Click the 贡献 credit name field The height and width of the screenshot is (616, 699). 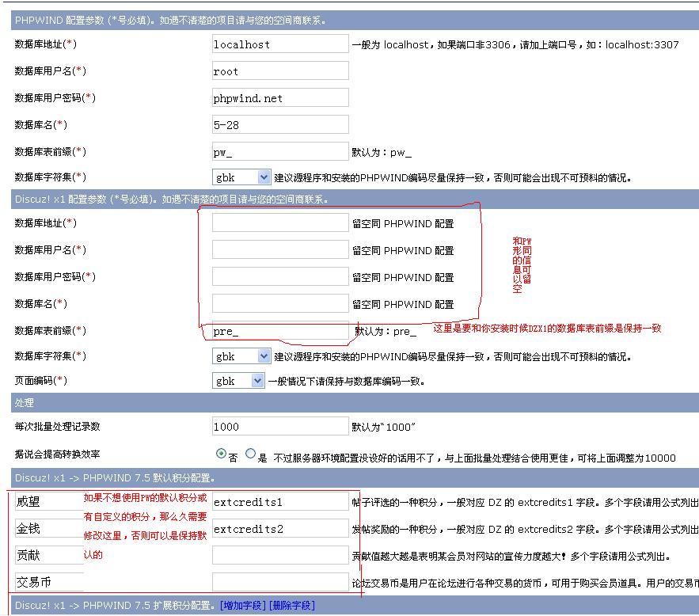coord(49,555)
